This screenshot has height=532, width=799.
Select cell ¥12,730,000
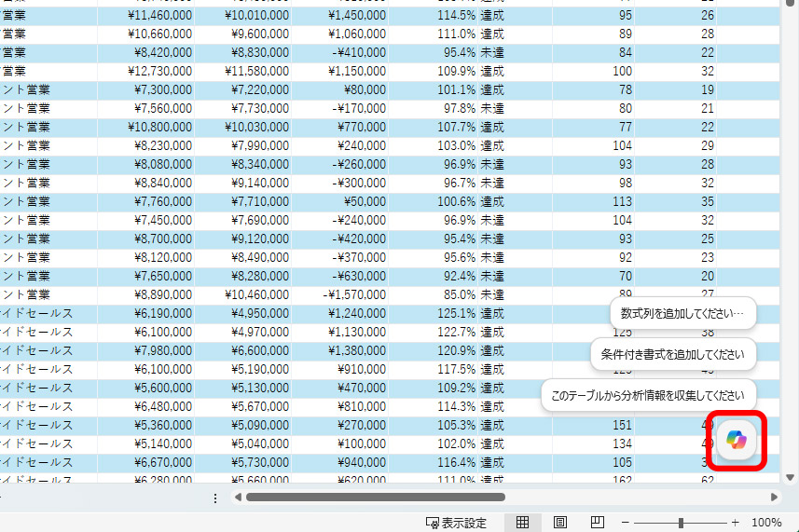pyautogui.click(x=146, y=71)
